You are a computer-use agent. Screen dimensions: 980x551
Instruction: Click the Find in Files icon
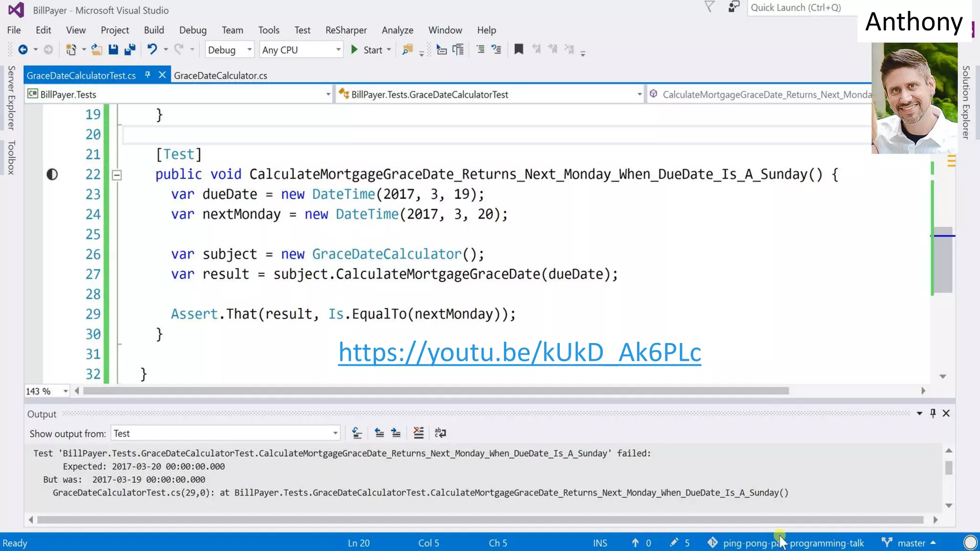click(x=407, y=50)
